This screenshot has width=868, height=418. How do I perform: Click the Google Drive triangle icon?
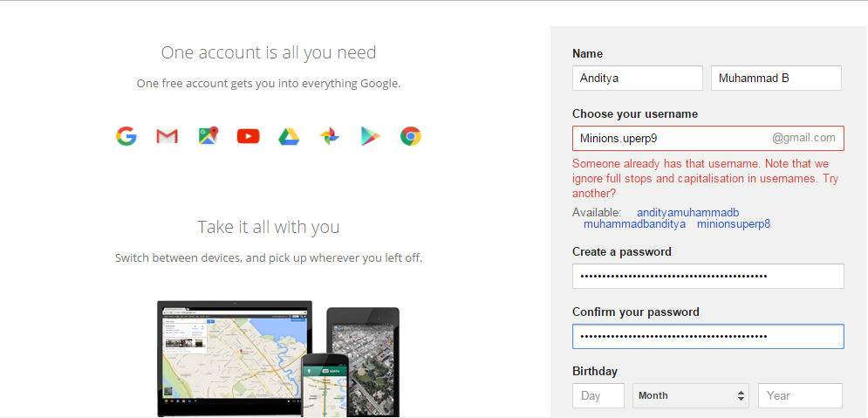click(289, 136)
